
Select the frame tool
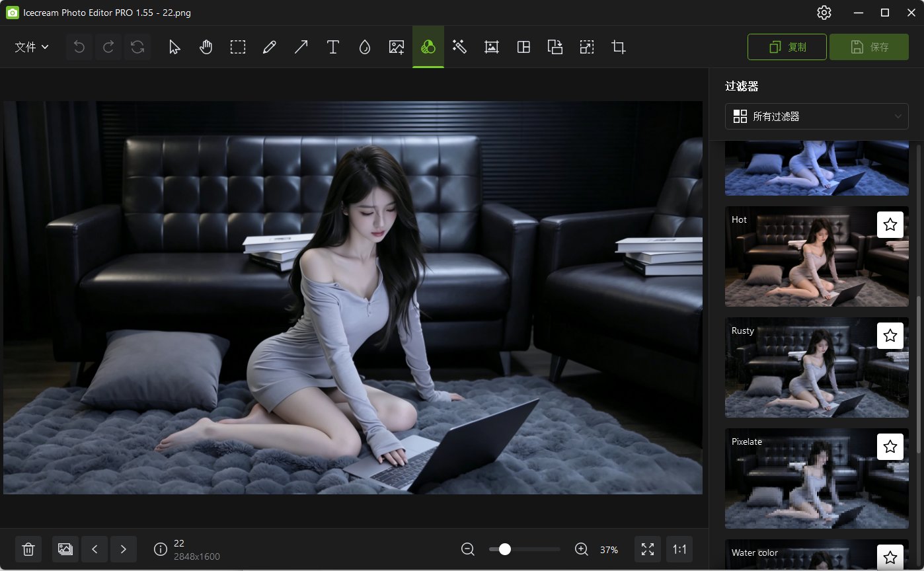coord(491,47)
